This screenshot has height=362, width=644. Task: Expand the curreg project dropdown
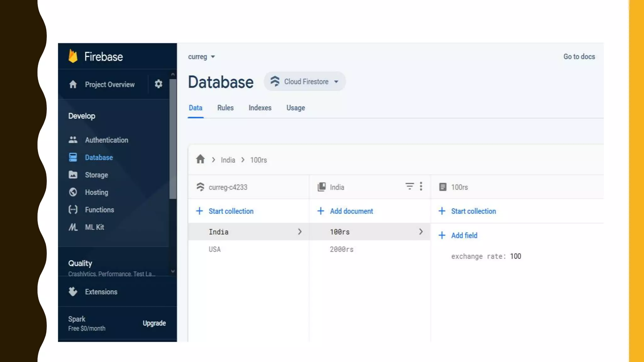click(x=202, y=57)
